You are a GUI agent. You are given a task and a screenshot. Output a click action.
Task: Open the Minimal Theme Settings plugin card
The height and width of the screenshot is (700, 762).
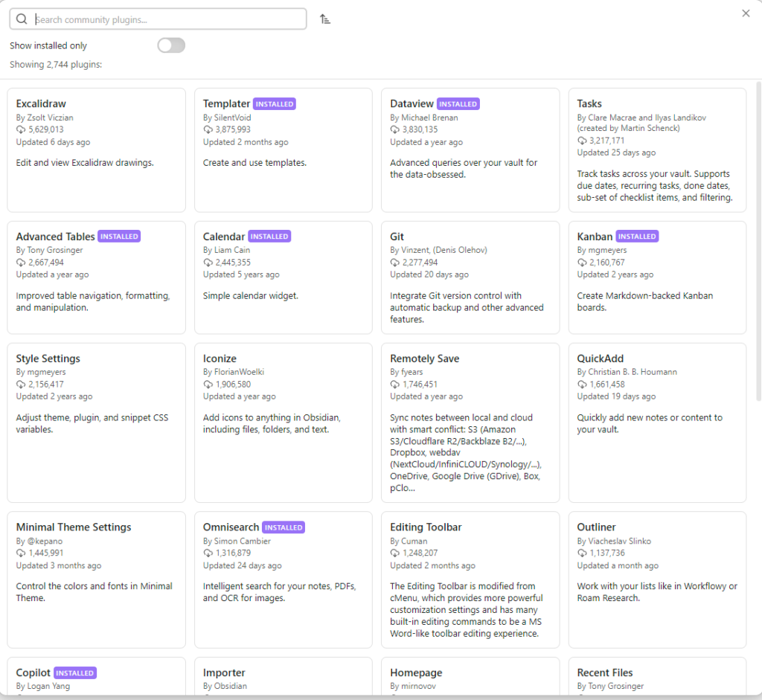coord(96,580)
